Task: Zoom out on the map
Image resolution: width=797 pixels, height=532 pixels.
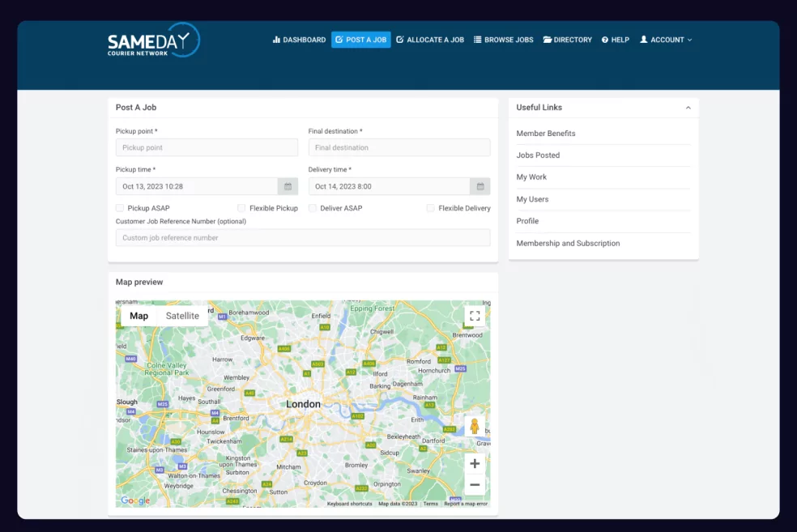Action: pos(475,485)
